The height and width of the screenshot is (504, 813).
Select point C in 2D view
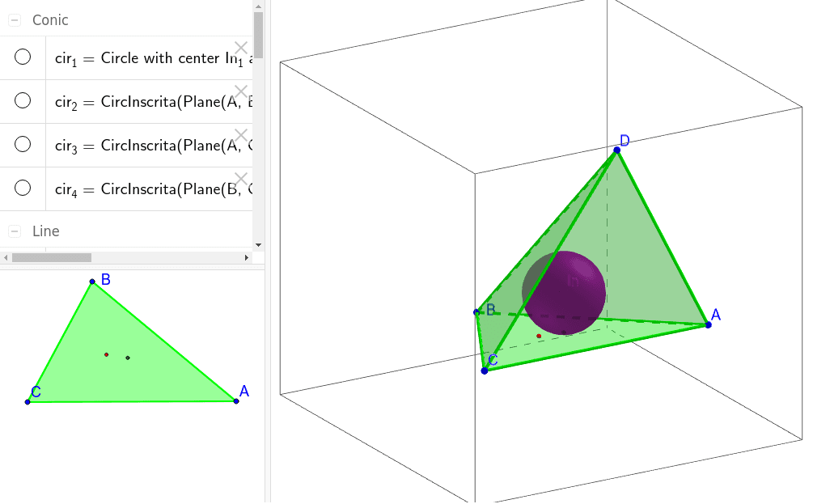[x=28, y=402]
